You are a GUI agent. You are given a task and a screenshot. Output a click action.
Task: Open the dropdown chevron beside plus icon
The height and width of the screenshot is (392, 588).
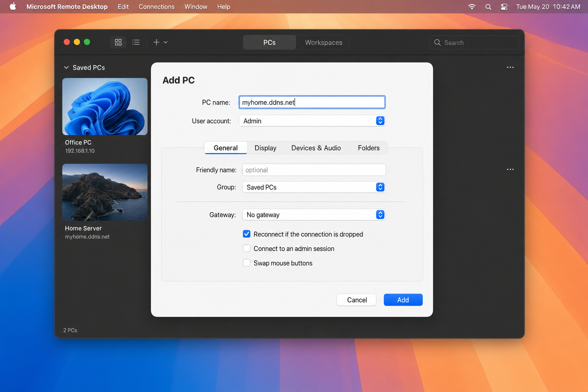[x=166, y=42]
